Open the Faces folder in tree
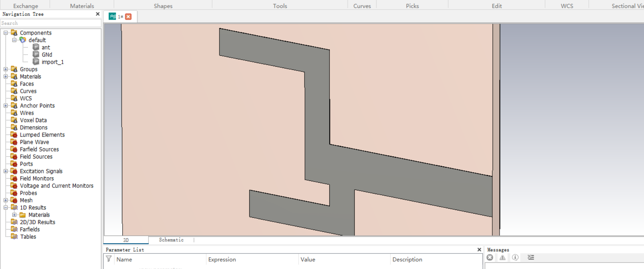Screen dimensions: 644x269 coord(27,84)
